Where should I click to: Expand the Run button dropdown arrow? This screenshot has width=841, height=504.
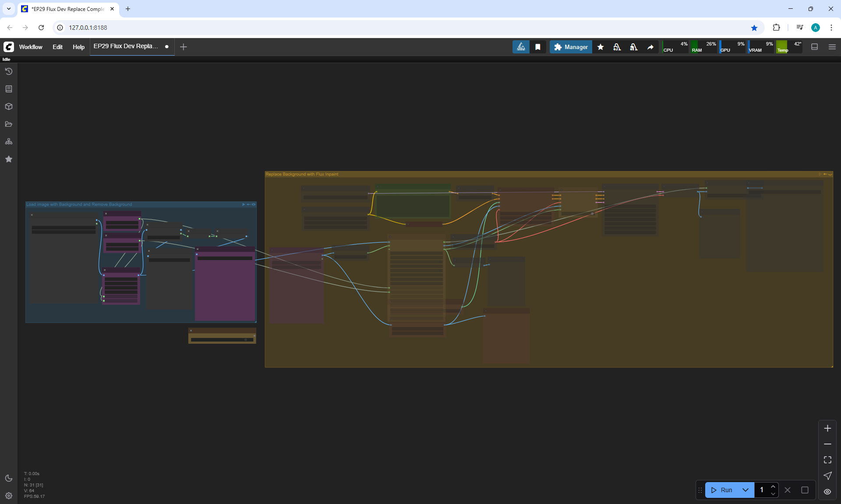pyautogui.click(x=746, y=490)
